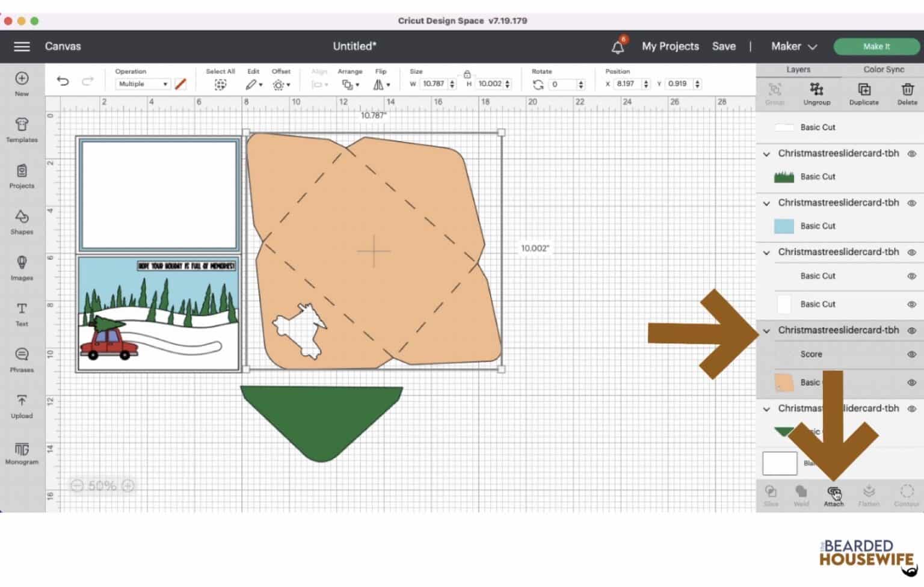Switch to the Color Sync tab
This screenshot has height=587, width=924.
[883, 70]
